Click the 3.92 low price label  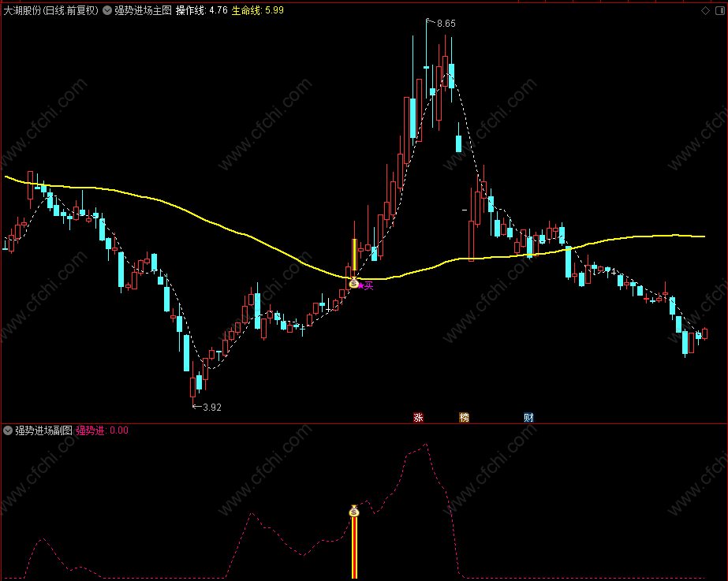212,408
